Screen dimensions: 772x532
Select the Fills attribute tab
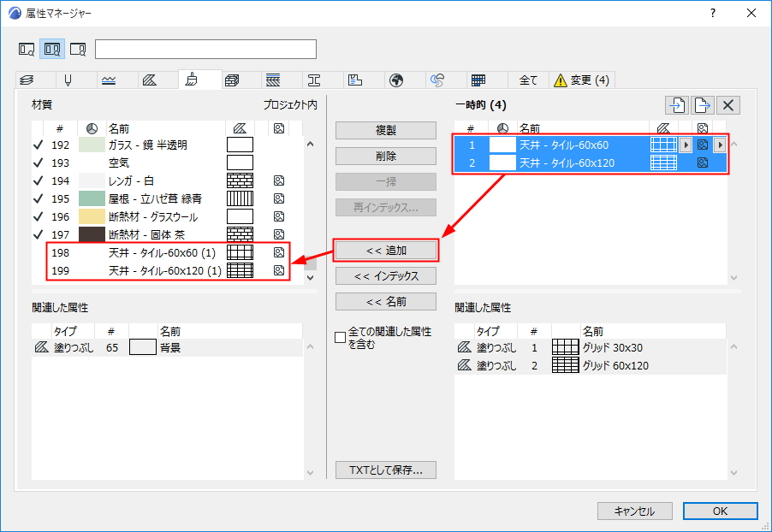[x=150, y=80]
